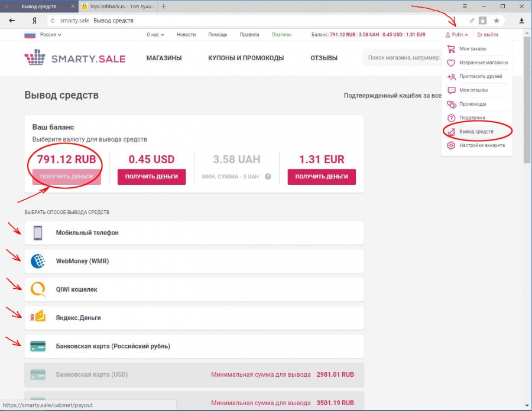Screen dimensions: 532x411
Task: Open a new browser tab with plus
Action: pos(164,6)
